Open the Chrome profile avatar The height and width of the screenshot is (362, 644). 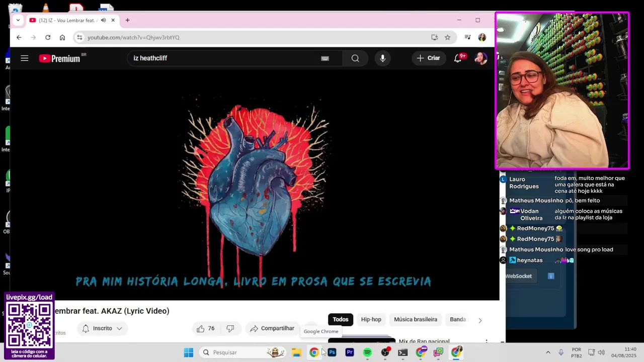click(482, 37)
